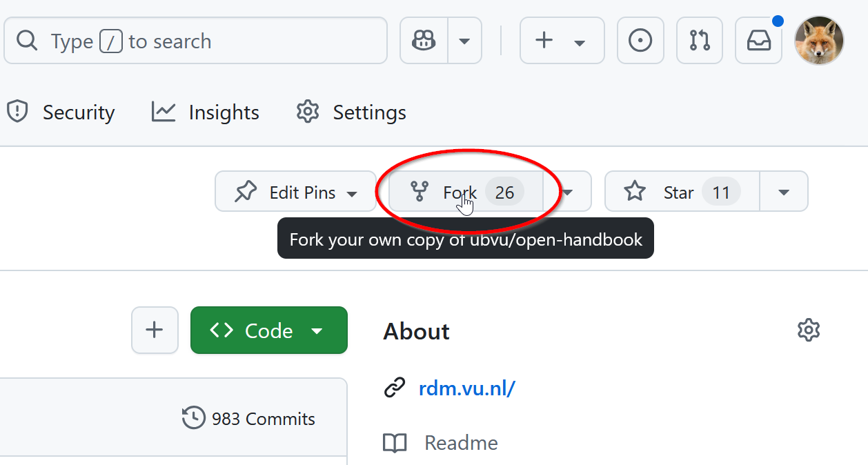Open the Star options dropdown arrow
Image resolution: width=868 pixels, height=465 pixels.
(x=784, y=191)
